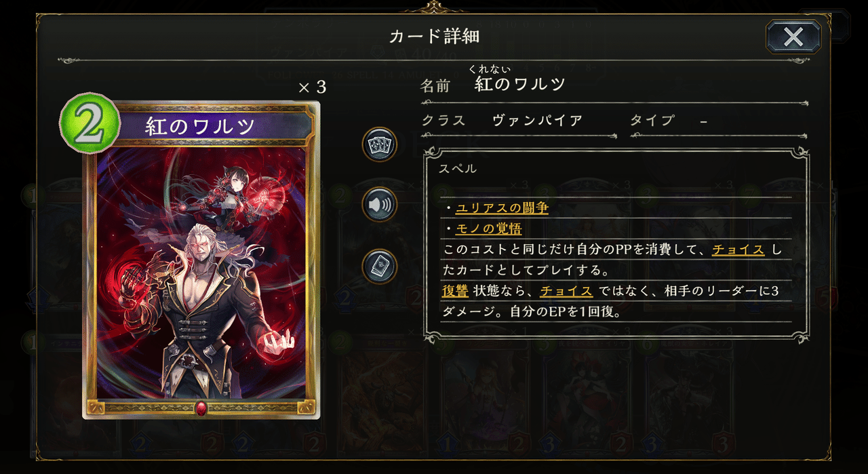The height and width of the screenshot is (474, 868).
Task: Tap the red gem on card frame bottom
Action: (201, 408)
